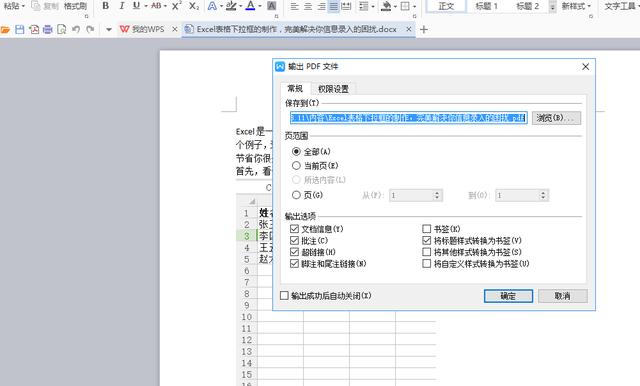Apply the 标题 1 style
Screen dimensions: 640x386
click(x=487, y=6)
